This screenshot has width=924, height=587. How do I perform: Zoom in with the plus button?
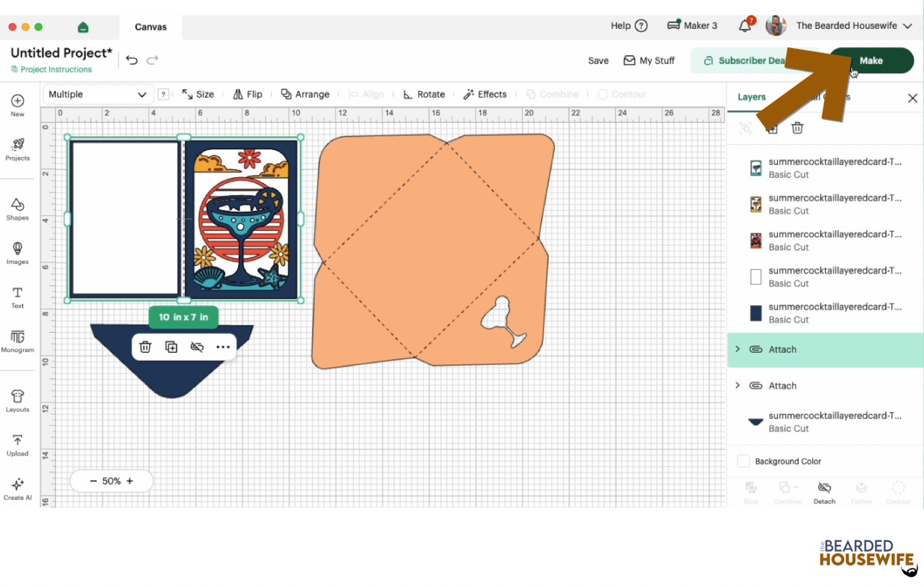click(x=130, y=481)
